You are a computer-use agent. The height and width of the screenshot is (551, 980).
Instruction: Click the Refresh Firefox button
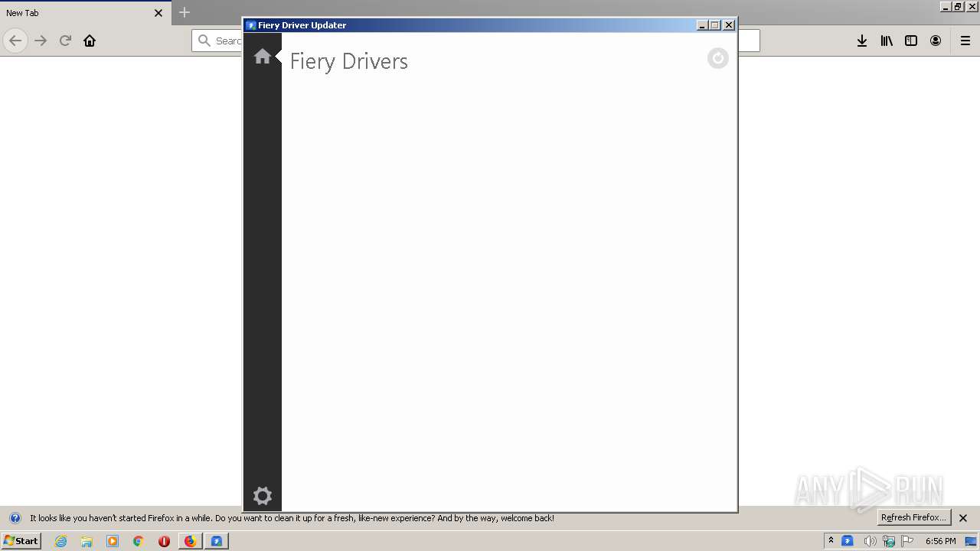point(914,517)
